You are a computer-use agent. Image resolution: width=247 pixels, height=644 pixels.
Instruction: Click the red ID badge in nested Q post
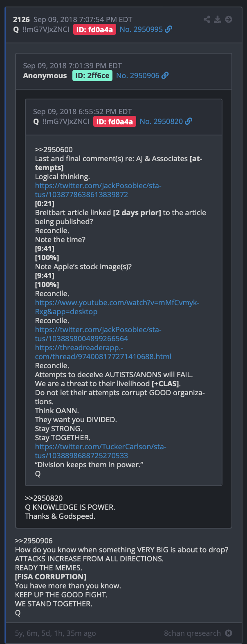pos(115,121)
